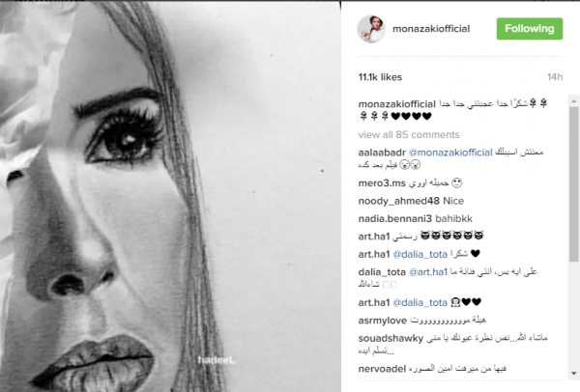Click the pencil drawing portrait image

tap(170, 197)
